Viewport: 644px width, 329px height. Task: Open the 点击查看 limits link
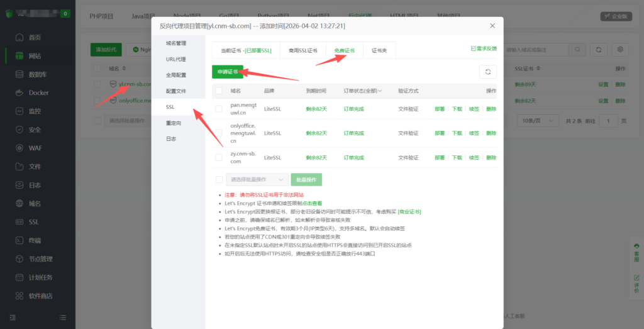click(x=312, y=203)
